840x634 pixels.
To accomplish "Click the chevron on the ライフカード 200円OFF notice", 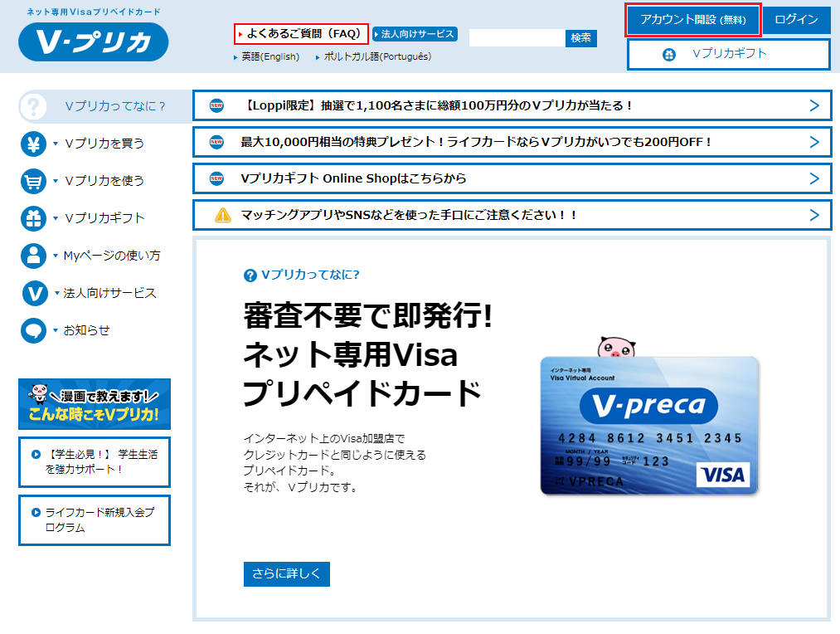I will click(814, 142).
